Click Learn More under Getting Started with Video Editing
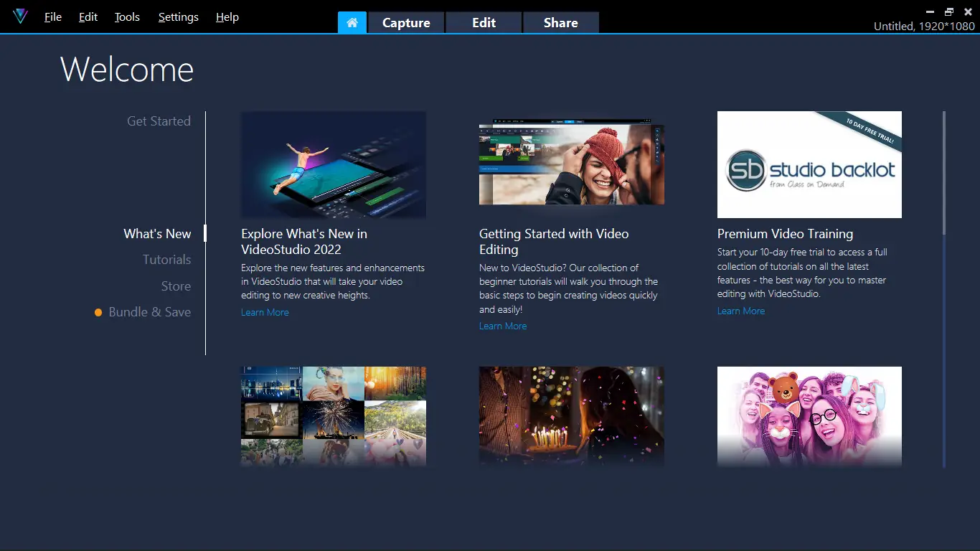 click(503, 326)
